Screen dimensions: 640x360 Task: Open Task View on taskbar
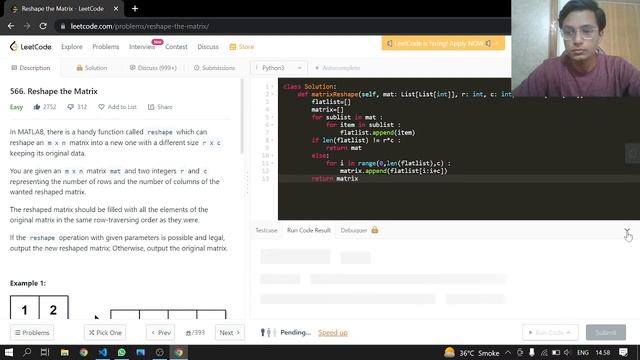click(x=45, y=352)
